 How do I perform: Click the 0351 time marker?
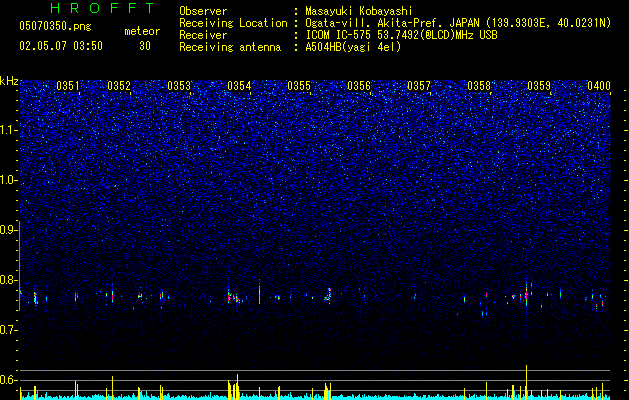68,86
